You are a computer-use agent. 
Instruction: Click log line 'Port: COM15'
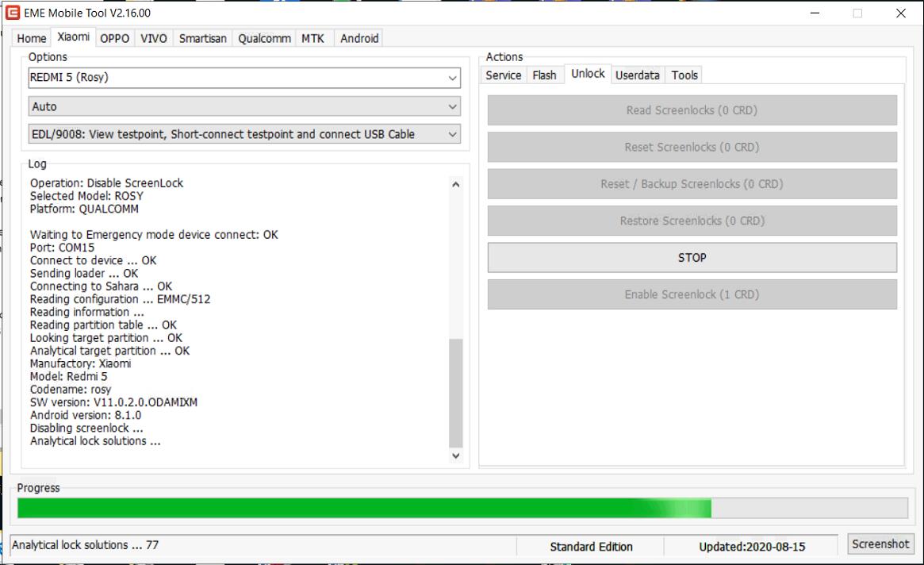(62, 248)
